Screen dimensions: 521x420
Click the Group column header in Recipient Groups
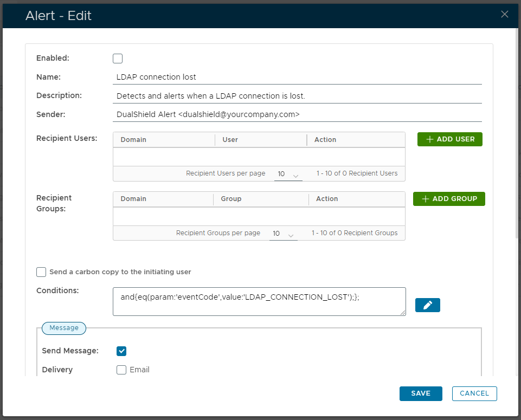231,199
